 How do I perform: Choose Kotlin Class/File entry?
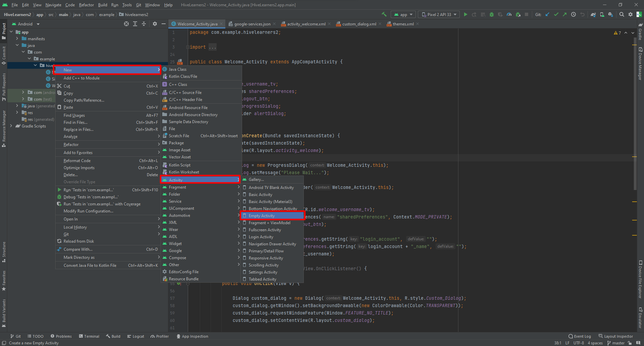point(201,77)
